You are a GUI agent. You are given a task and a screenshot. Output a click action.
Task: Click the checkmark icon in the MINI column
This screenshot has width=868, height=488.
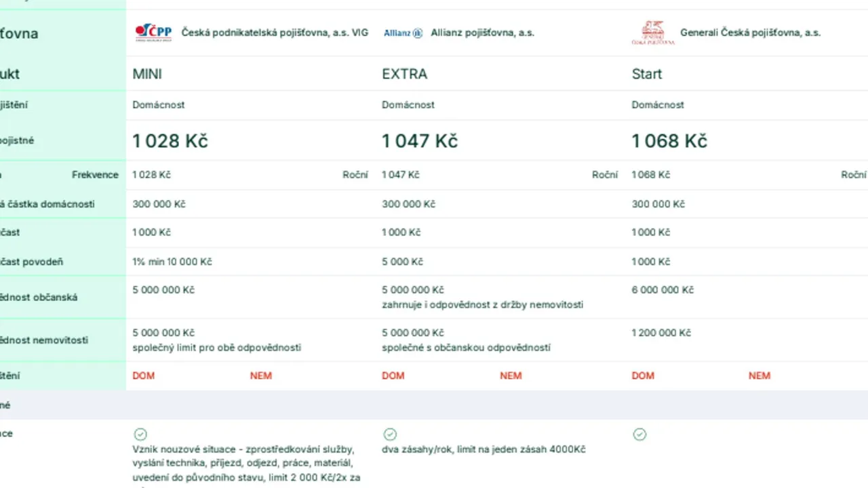pos(140,434)
